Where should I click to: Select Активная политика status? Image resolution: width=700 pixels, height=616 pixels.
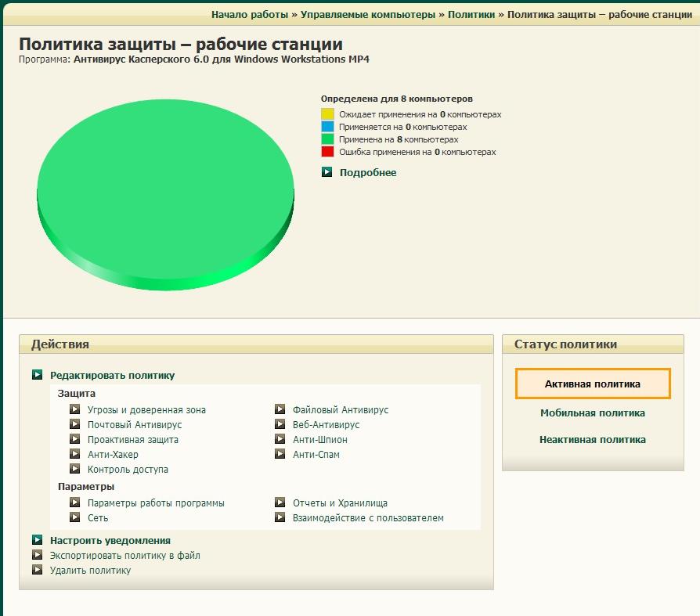(x=592, y=384)
